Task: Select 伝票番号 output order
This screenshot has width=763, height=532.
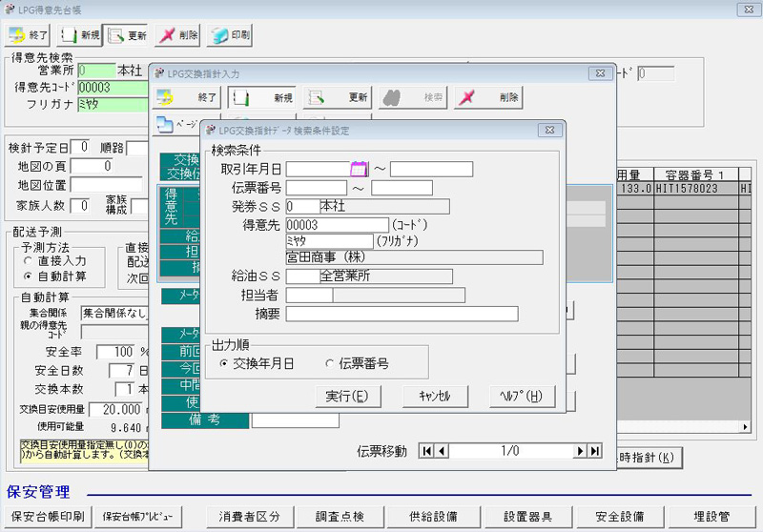Action: 330,363
